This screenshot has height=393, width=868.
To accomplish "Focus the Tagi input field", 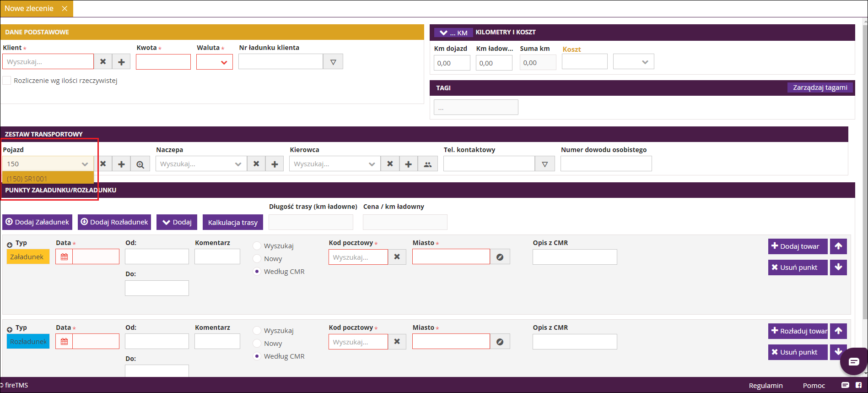I will [x=476, y=107].
